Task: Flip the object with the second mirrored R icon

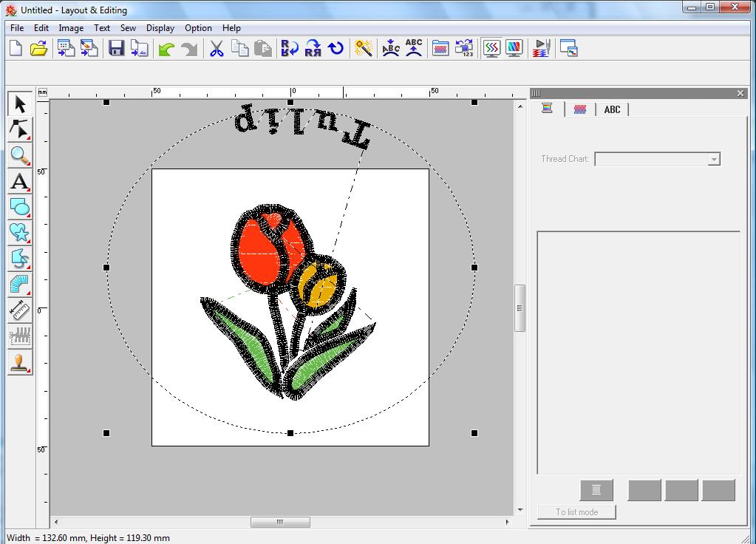Action: click(313, 48)
